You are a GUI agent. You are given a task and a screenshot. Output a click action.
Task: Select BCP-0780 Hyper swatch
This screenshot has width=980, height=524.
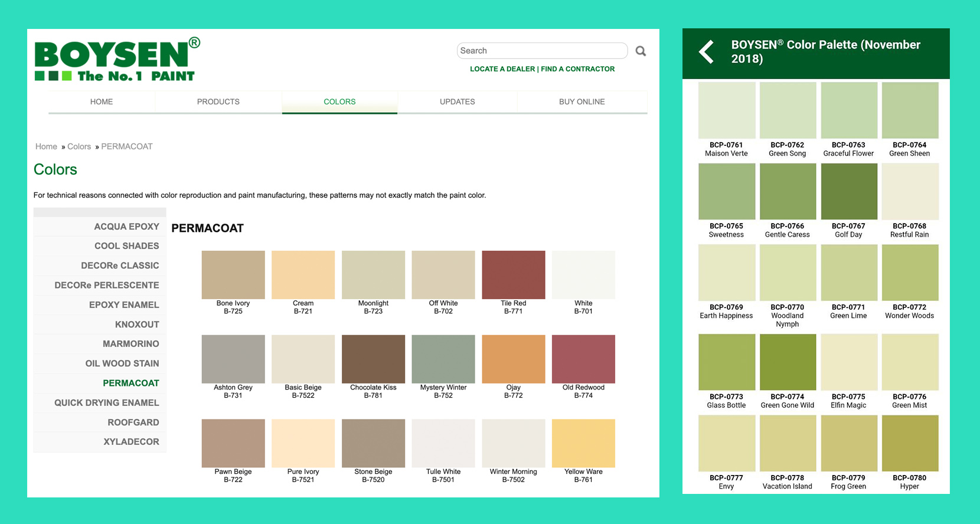(x=910, y=443)
